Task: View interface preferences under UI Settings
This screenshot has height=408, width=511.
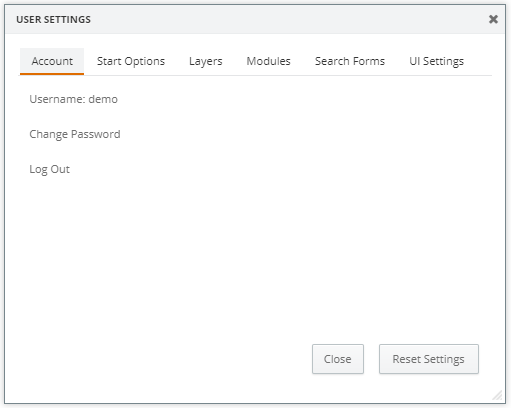Action: (436, 61)
